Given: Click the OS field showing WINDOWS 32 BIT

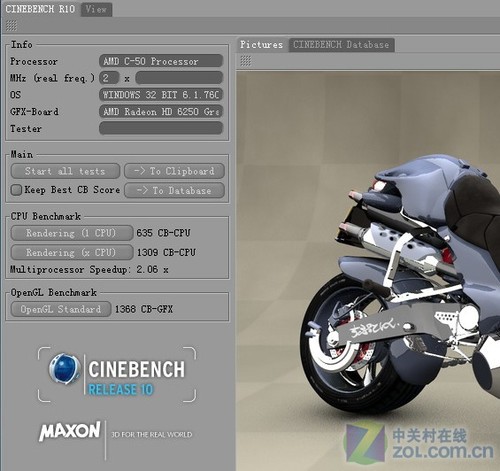Looking at the screenshot, I should (161, 95).
